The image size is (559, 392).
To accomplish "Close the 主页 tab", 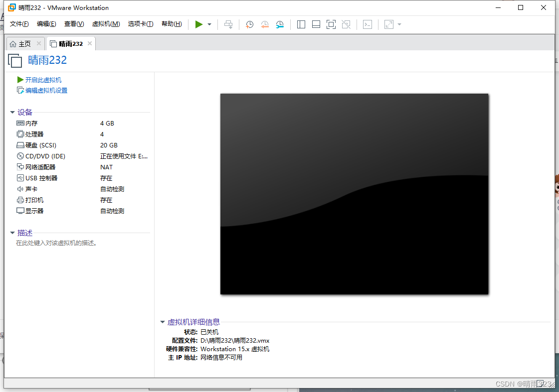I will pyautogui.click(x=39, y=43).
